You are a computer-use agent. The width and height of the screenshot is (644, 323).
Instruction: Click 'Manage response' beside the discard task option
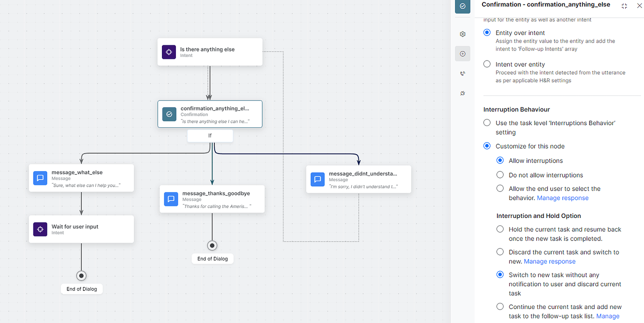pos(549,261)
